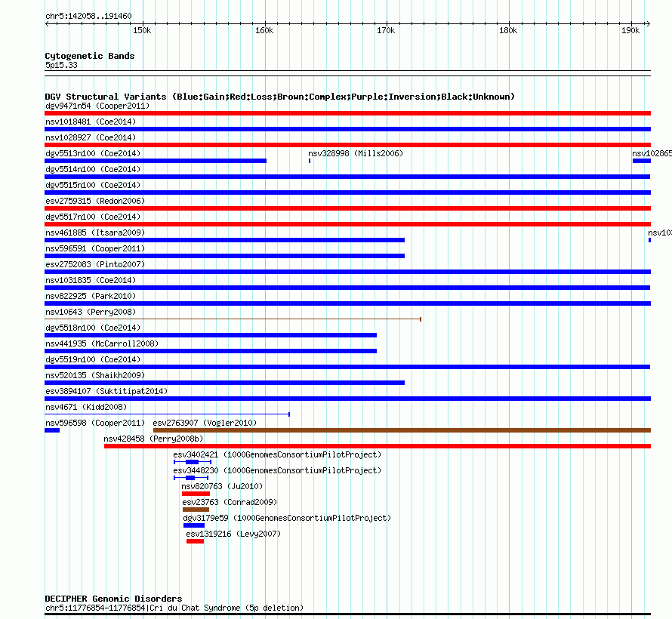Click the 150k ruler position label

[x=142, y=30]
